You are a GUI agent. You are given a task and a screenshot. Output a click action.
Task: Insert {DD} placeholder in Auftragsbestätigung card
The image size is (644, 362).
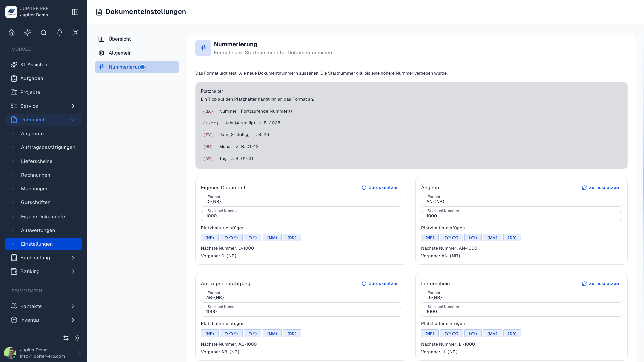pos(292,334)
